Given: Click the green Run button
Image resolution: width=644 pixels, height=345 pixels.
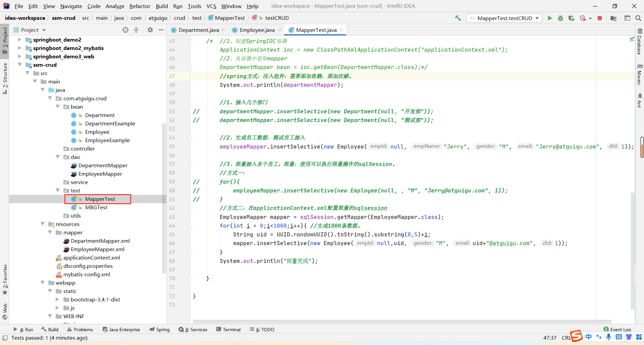Looking at the screenshot, I should point(550,18).
